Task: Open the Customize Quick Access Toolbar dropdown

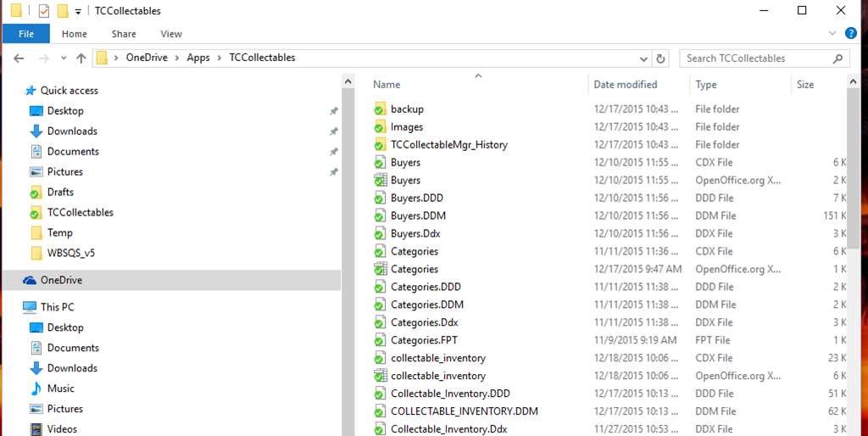Action: click(x=79, y=12)
